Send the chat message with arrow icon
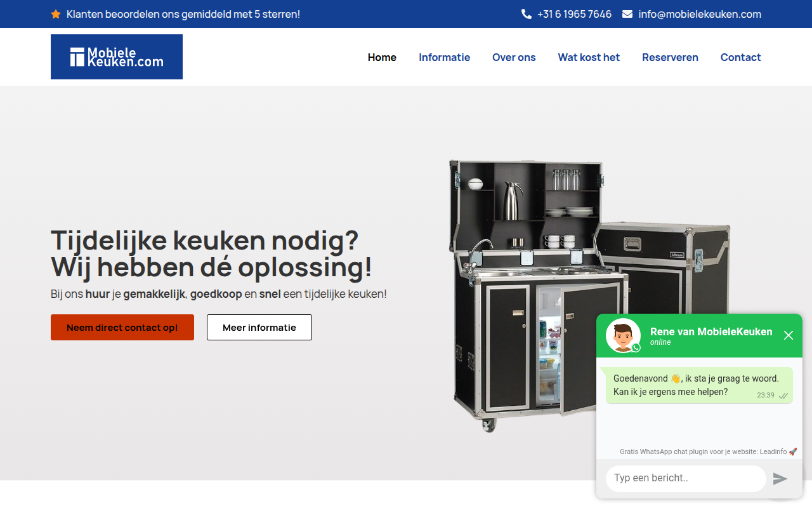Viewport: 812px width, 508px height. (x=780, y=479)
